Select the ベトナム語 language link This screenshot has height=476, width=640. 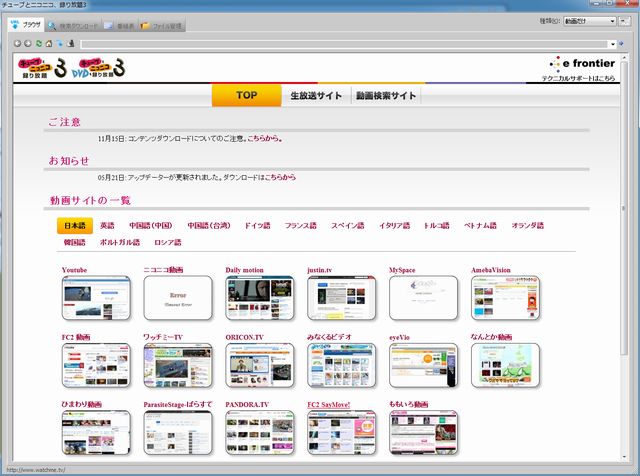pyautogui.click(x=480, y=225)
